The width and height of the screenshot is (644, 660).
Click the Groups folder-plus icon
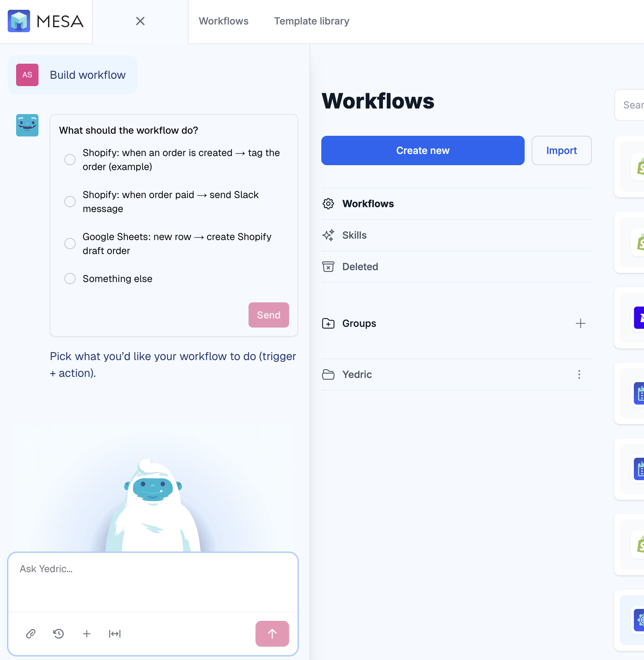click(328, 323)
